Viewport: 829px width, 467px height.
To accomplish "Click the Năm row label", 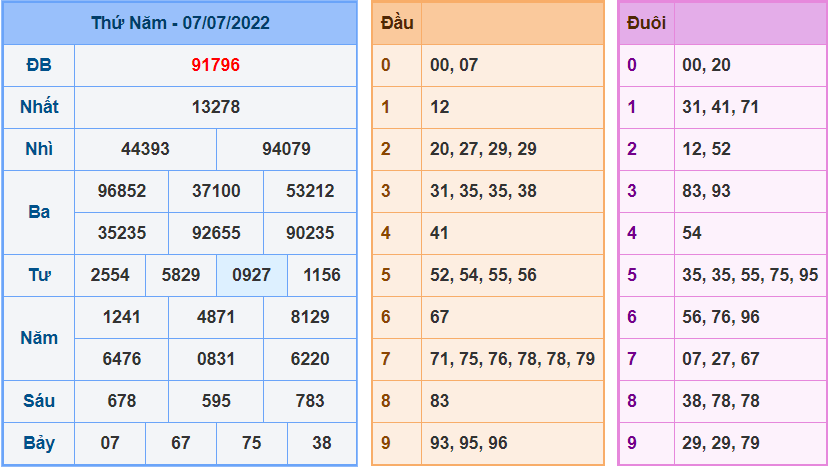I will pos(39,337).
